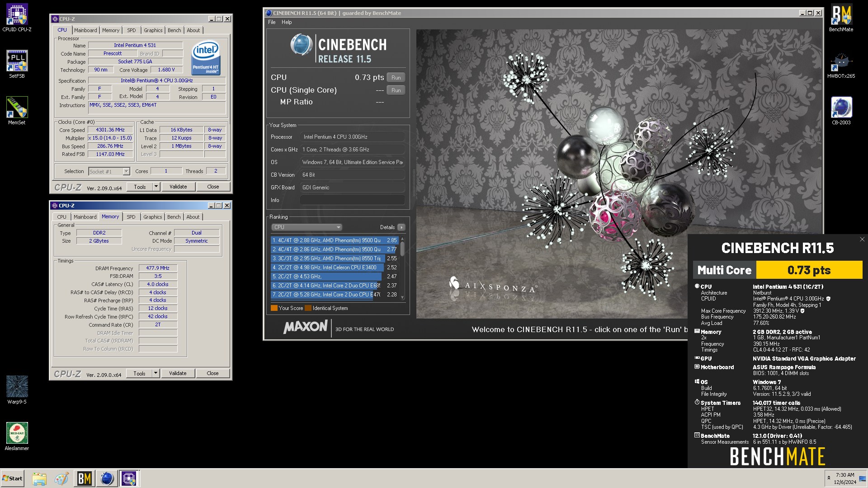Switch to Cinebench in the taskbar
868x488 pixels.
(107, 479)
